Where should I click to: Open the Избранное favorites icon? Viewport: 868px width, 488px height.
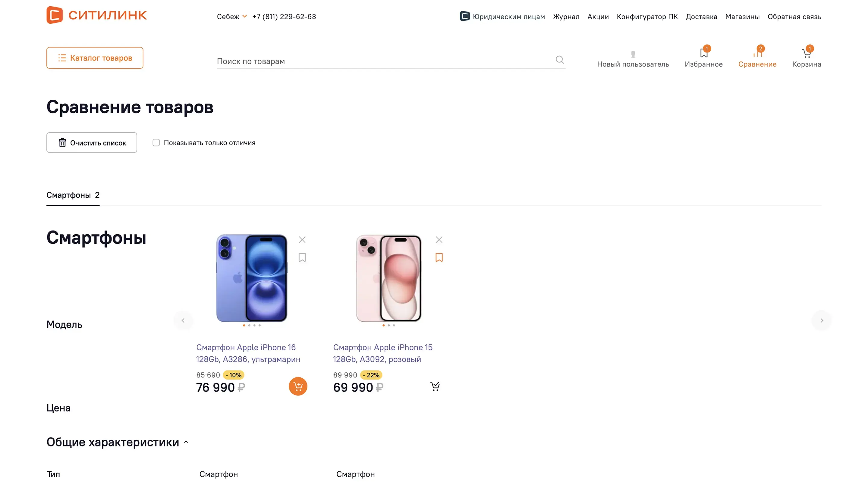coord(703,54)
